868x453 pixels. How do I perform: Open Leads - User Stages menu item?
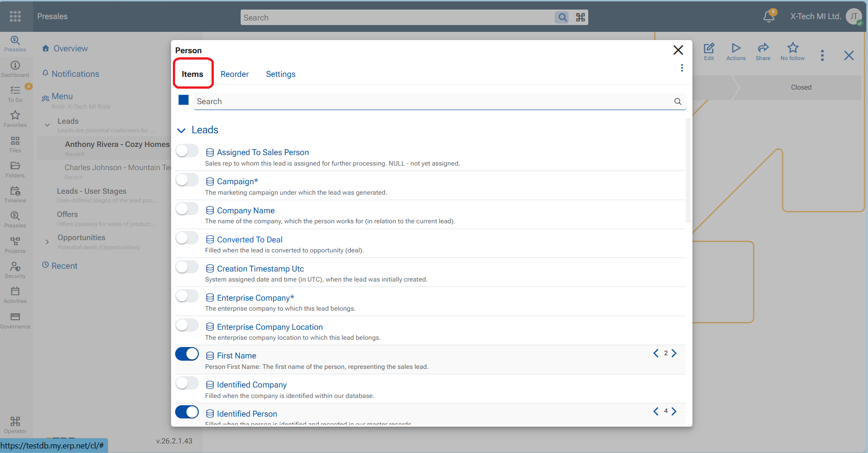point(91,191)
